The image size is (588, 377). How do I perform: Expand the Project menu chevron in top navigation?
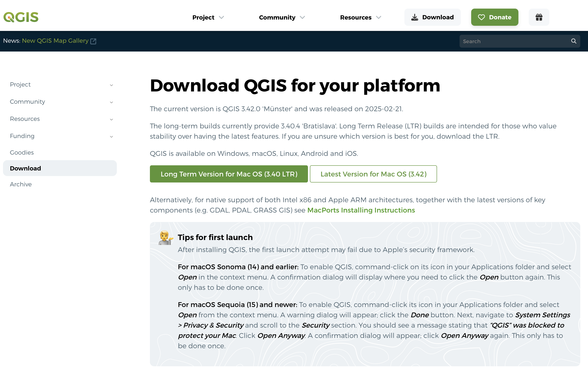[x=221, y=17]
